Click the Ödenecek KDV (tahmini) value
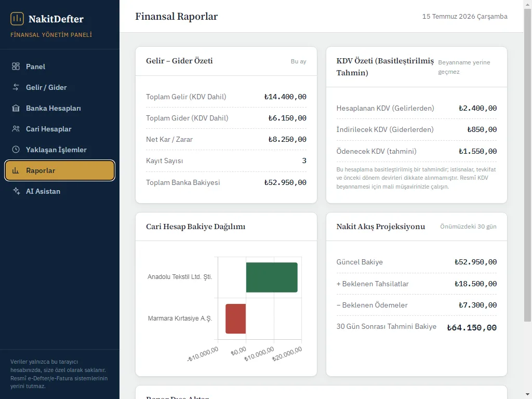Screen dimensions: 532x399 click(x=478, y=151)
